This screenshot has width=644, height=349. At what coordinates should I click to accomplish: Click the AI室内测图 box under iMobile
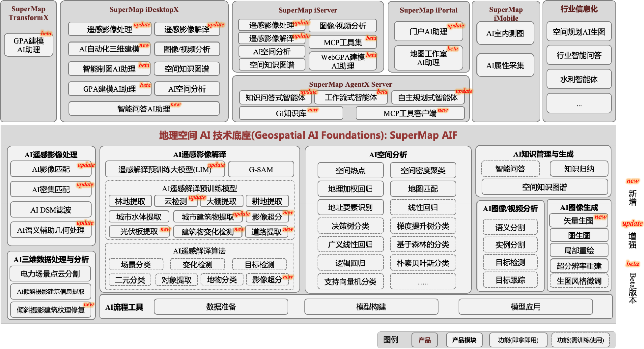(x=505, y=33)
